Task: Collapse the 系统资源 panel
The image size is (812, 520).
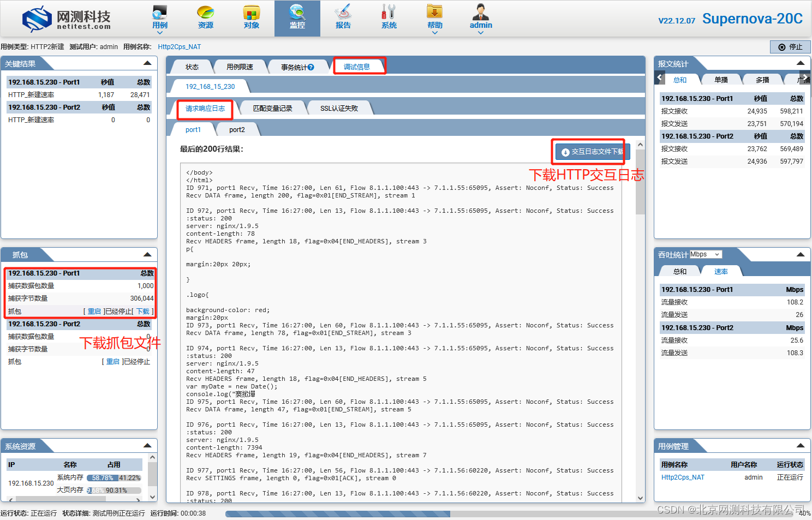Action: 147,446
